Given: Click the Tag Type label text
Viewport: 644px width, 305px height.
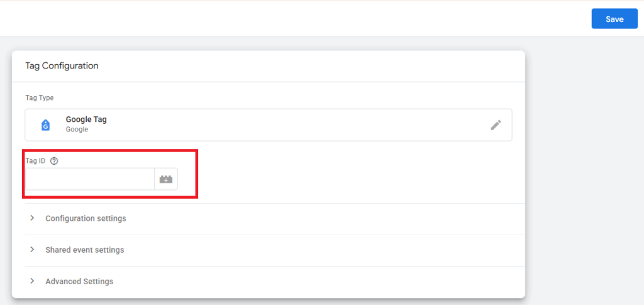Looking at the screenshot, I should click(x=40, y=97).
